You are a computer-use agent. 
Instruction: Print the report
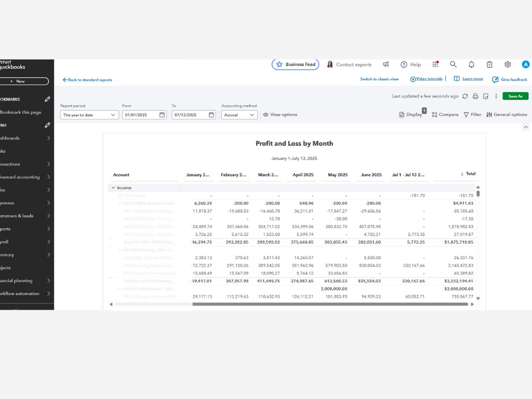tap(475, 96)
